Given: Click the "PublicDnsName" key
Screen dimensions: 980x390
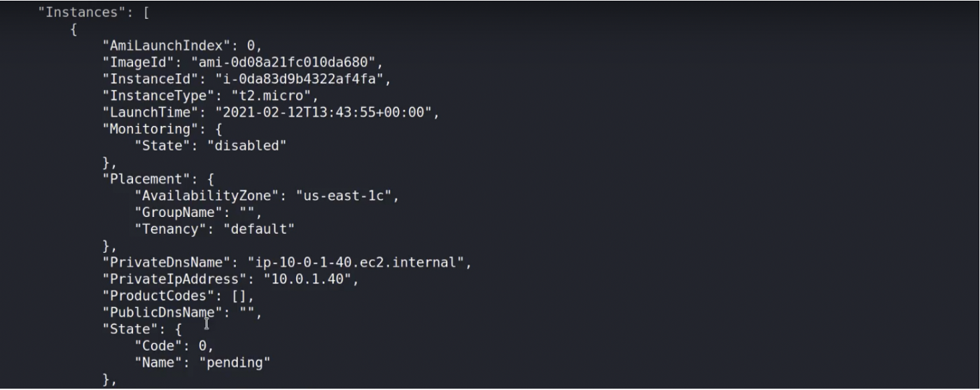Looking at the screenshot, I should 162,312.
